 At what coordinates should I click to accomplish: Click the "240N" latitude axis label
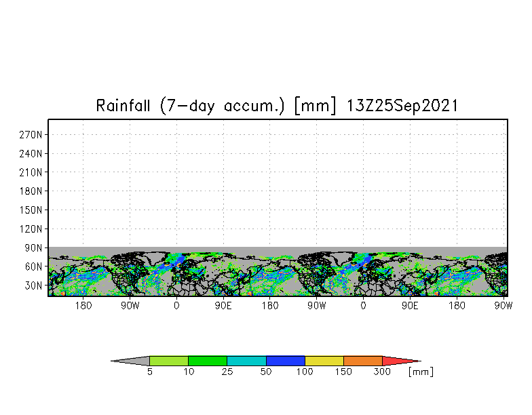pyautogui.click(x=31, y=154)
